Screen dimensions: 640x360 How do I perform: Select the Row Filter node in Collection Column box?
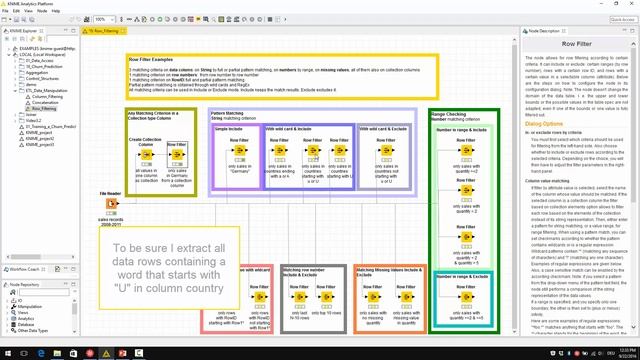click(x=177, y=155)
